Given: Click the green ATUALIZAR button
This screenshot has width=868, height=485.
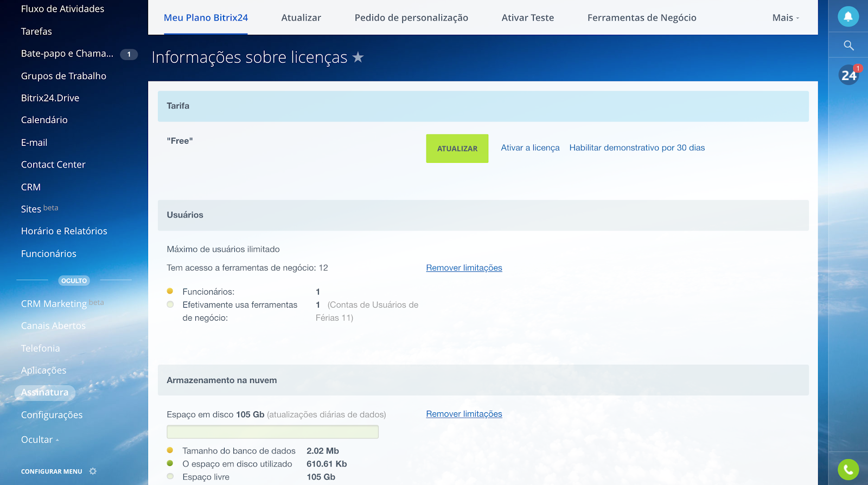Looking at the screenshot, I should click(x=457, y=148).
